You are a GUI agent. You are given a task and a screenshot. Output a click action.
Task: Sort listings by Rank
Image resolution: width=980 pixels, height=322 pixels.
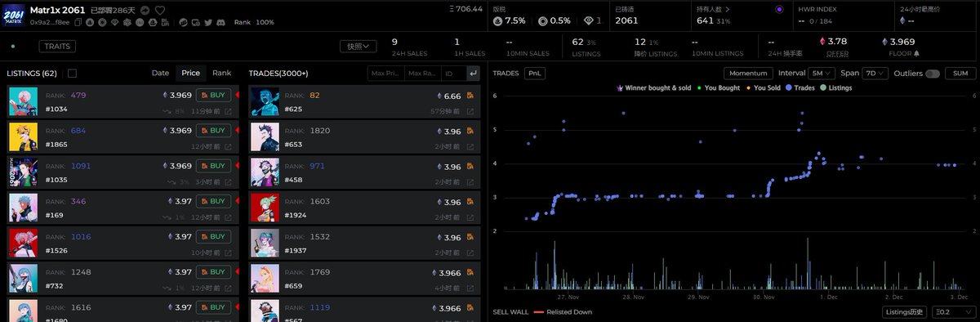pyautogui.click(x=222, y=73)
